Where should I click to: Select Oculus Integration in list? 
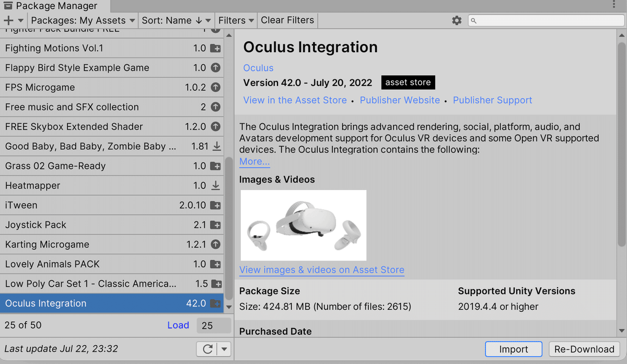pyautogui.click(x=112, y=303)
